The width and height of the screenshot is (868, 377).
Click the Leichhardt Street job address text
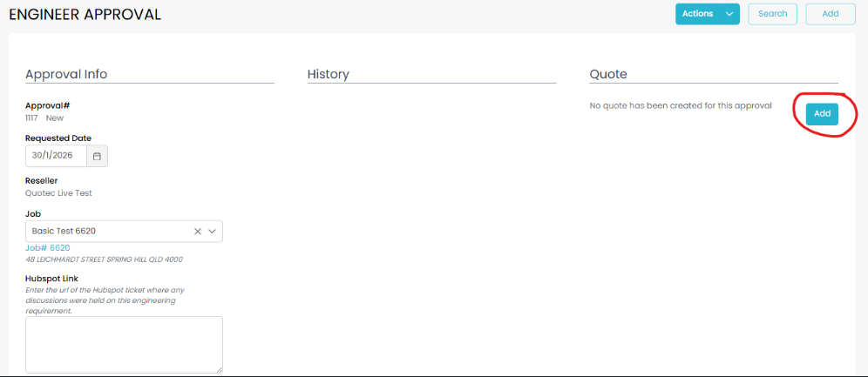click(x=104, y=259)
